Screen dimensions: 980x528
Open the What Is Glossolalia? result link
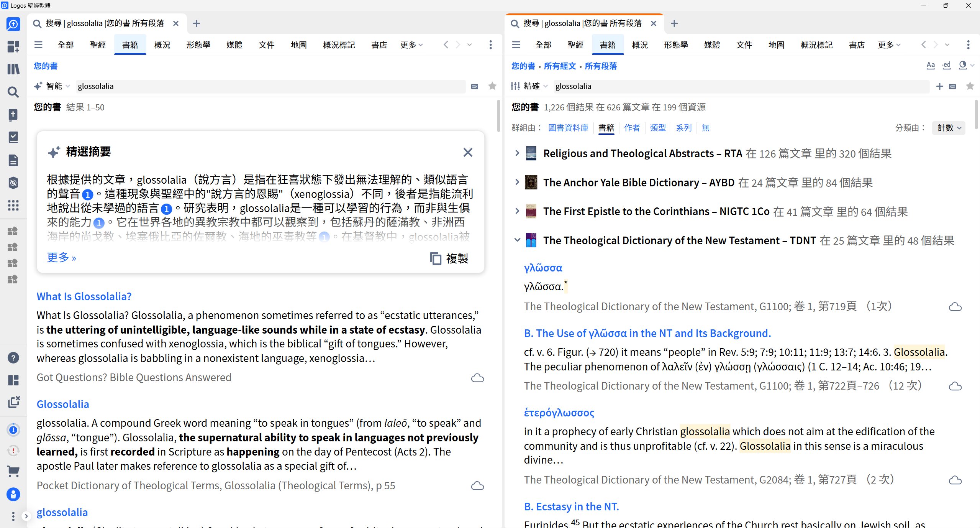pyautogui.click(x=84, y=296)
